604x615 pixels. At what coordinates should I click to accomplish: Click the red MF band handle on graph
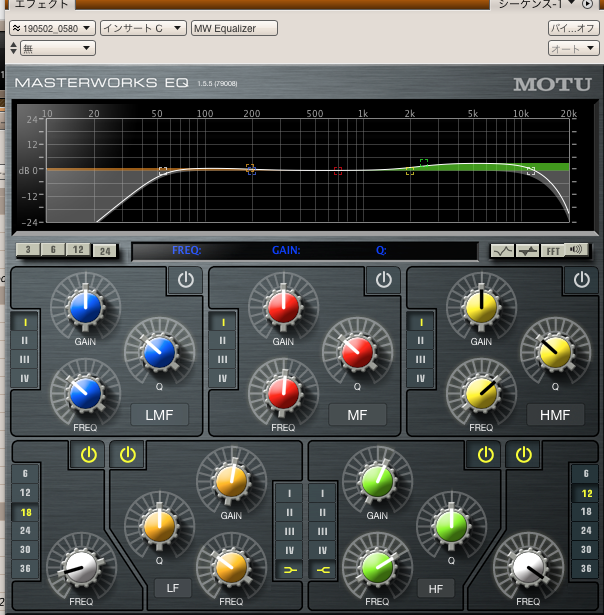338,171
